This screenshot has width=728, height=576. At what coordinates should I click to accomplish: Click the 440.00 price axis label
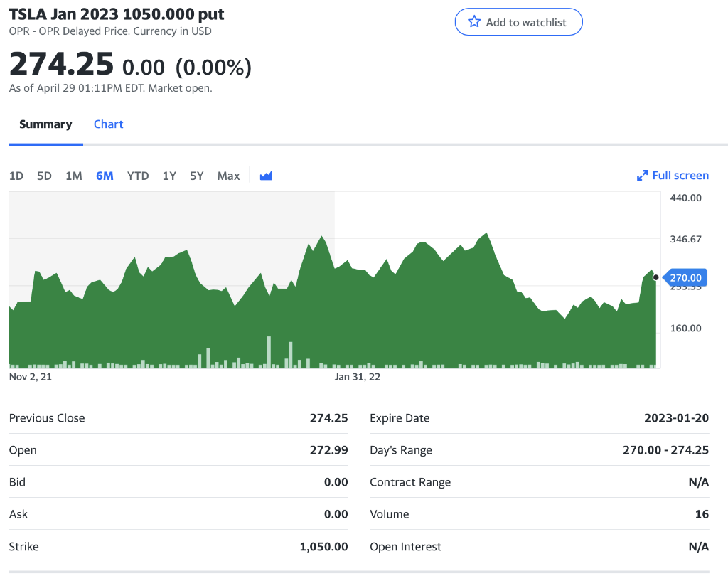pyautogui.click(x=686, y=198)
